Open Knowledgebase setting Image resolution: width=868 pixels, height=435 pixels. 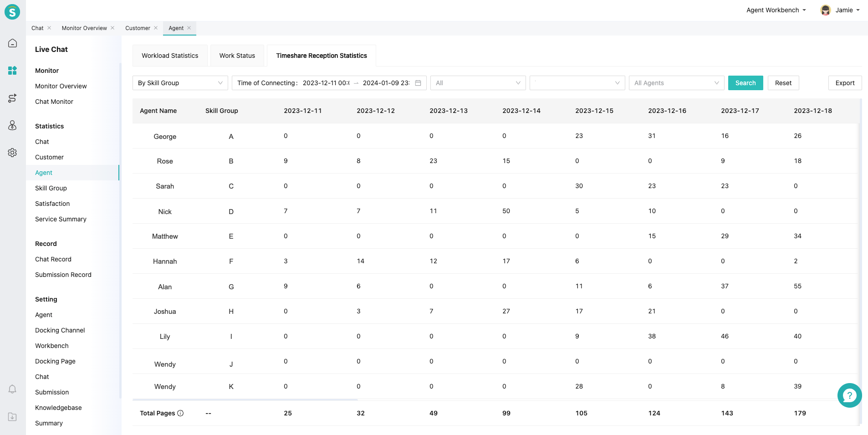point(58,408)
